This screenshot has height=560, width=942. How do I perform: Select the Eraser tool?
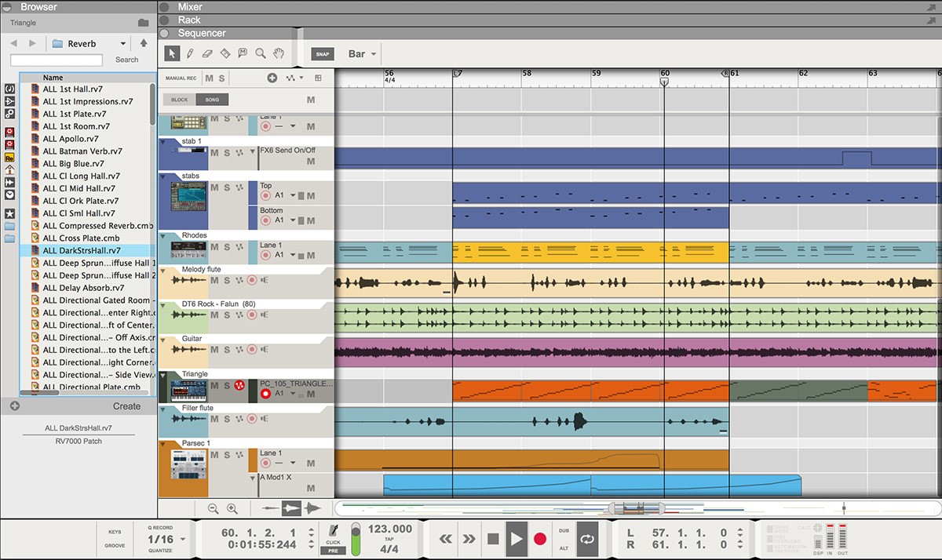click(207, 53)
